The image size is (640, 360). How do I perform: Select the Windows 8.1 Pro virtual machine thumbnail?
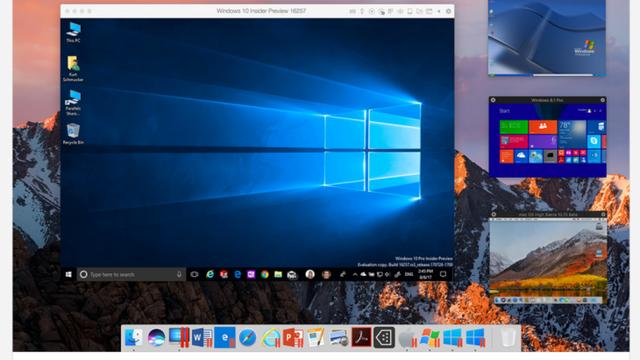pyautogui.click(x=547, y=137)
